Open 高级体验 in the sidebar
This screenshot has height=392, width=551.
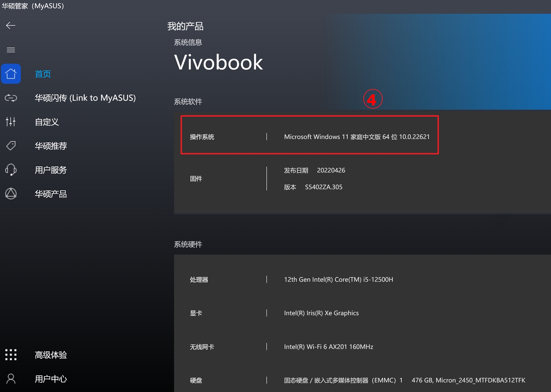coord(51,355)
